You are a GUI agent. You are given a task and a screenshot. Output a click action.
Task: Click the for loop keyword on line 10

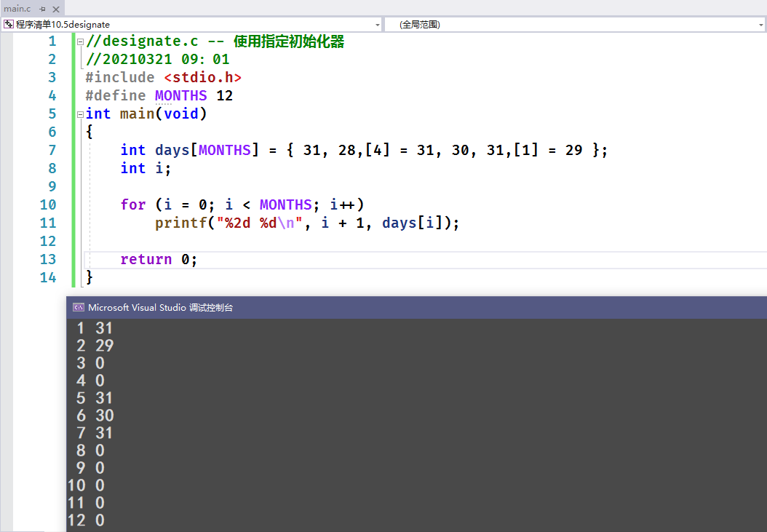pos(133,205)
